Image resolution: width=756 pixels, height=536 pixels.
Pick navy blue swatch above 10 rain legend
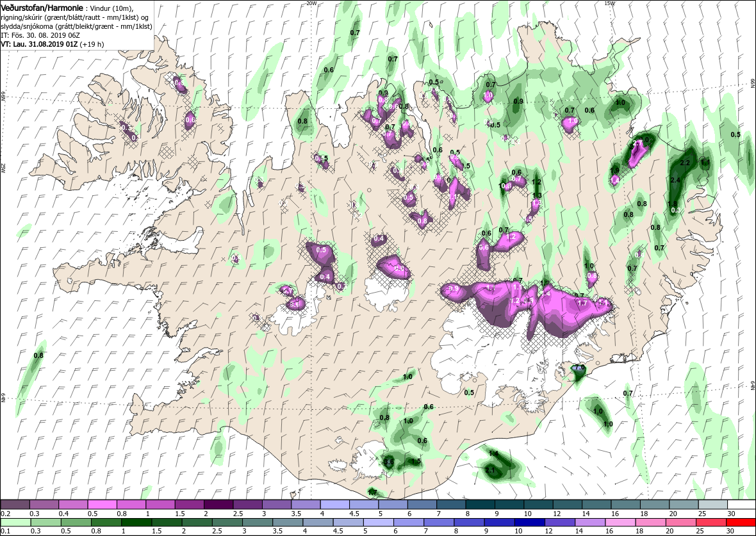pyautogui.click(x=529, y=523)
